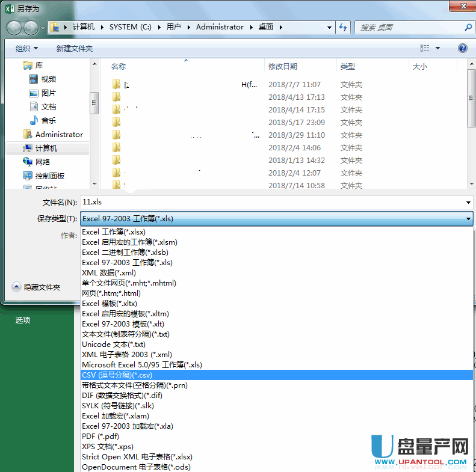Click the help question mark icon

[462, 48]
